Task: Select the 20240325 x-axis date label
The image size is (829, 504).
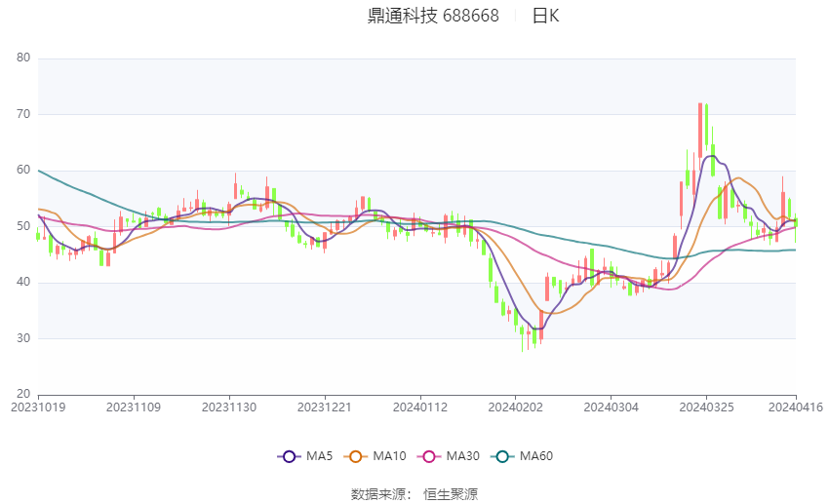Action: tap(706, 407)
